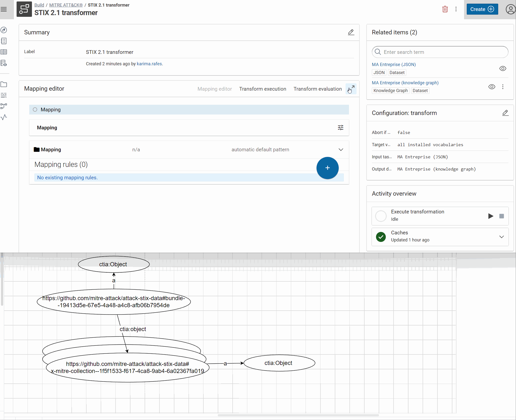Open the Mapping settings sliders icon
This screenshot has height=420, width=516.
[340, 128]
